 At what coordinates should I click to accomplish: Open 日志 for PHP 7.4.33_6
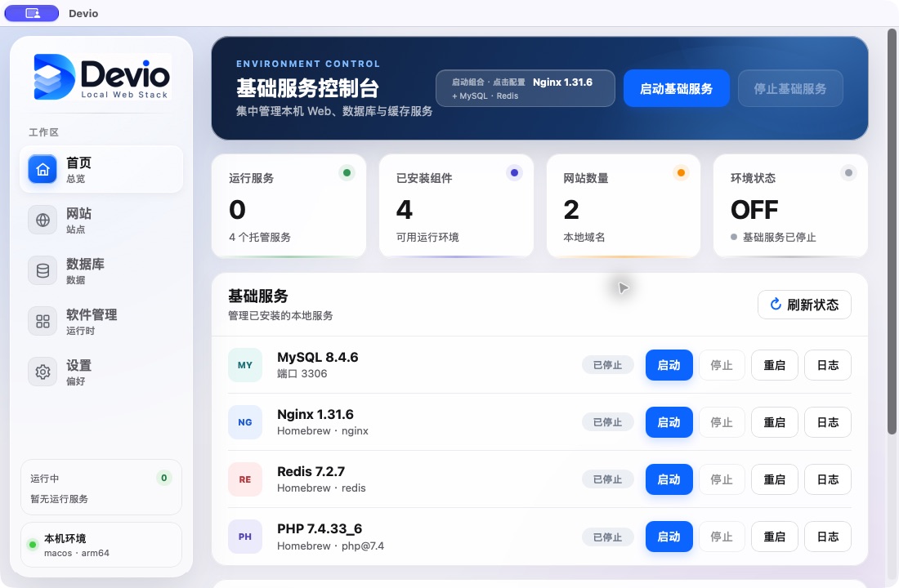pyautogui.click(x=828, y=537)
